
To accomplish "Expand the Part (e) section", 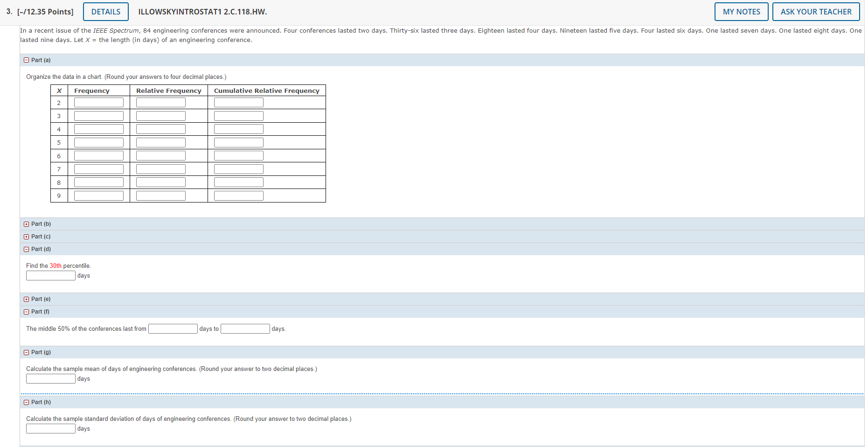I will (26, 299).
